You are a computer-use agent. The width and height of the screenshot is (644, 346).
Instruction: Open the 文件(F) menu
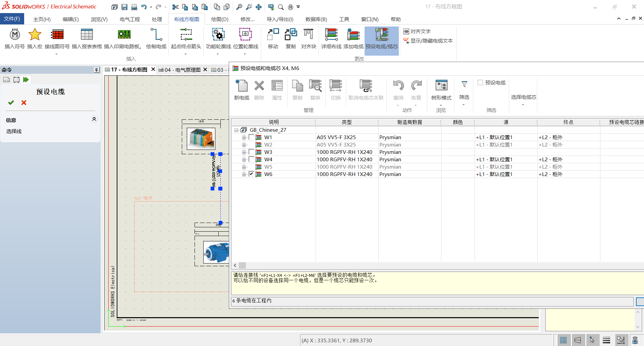(12, 19)
